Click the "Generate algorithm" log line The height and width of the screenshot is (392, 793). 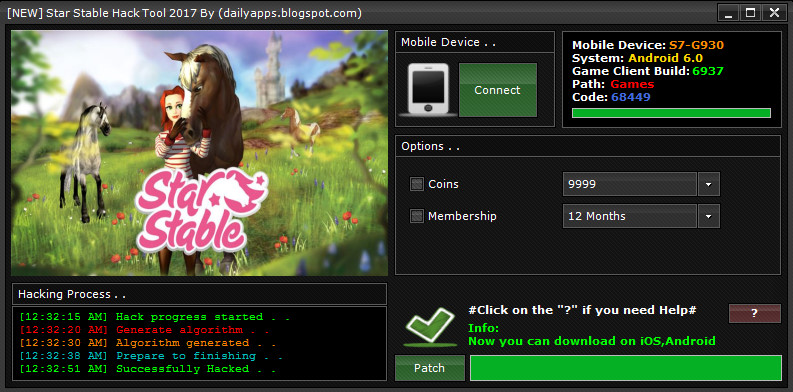tap(144, 330)
